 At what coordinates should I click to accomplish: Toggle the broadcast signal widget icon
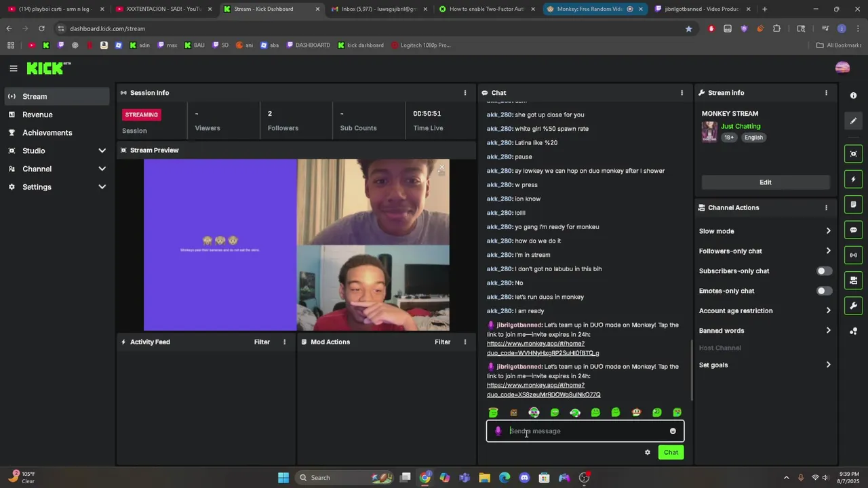(x=854, y=256)
